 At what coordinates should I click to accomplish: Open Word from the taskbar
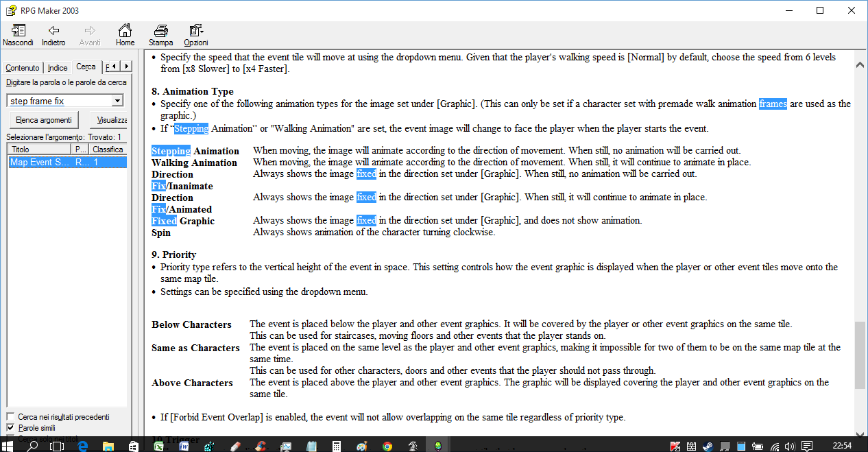[x=184, y=445]
